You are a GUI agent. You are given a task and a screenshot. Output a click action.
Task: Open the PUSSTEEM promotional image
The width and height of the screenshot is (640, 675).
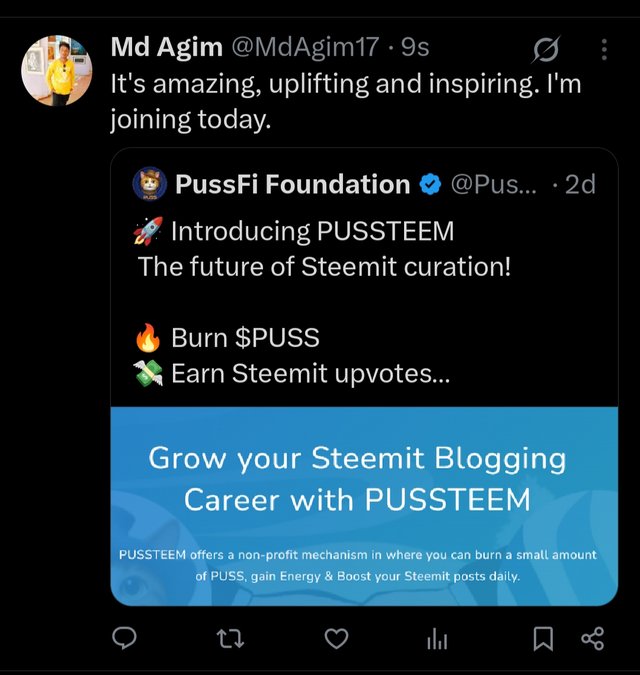pyautogui.click(x=364, y=505)
